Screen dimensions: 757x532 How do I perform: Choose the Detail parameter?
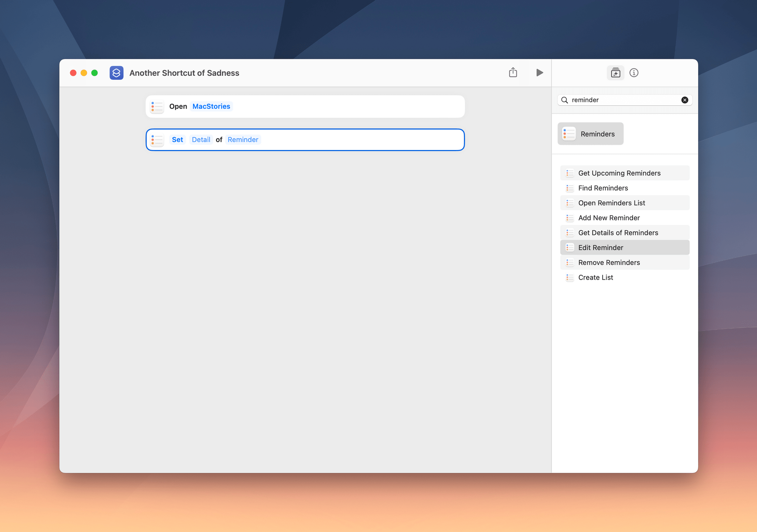[201, 140]
